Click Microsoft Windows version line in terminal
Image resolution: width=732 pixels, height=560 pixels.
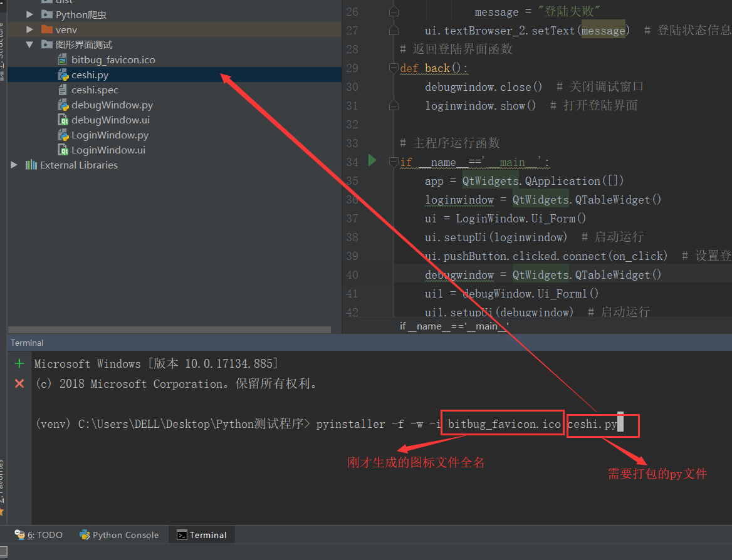point(156,363)
